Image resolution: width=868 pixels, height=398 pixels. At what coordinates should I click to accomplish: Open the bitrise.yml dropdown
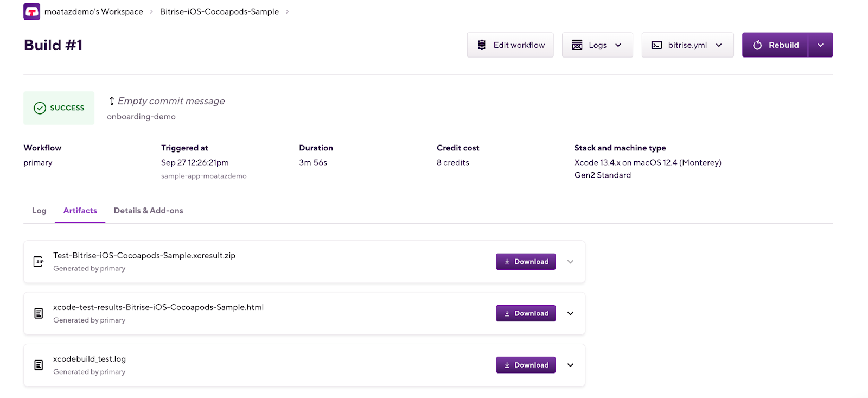(x=687, y=45)
